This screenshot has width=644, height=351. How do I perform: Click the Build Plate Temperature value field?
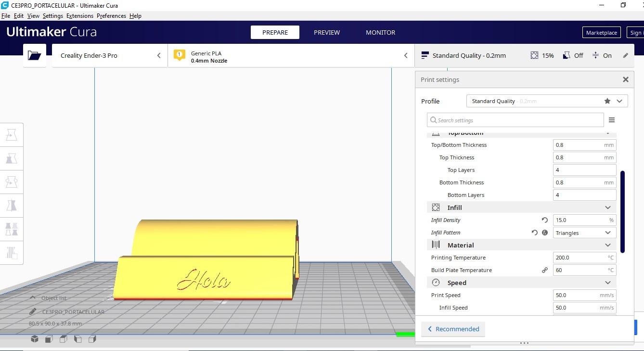pos(584,270)
